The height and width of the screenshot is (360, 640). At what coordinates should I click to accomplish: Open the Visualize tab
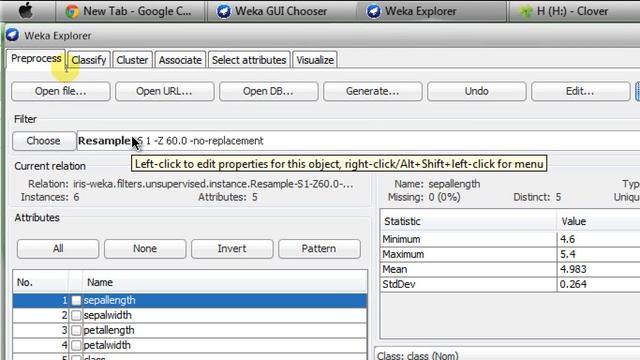tap(315, 60)
